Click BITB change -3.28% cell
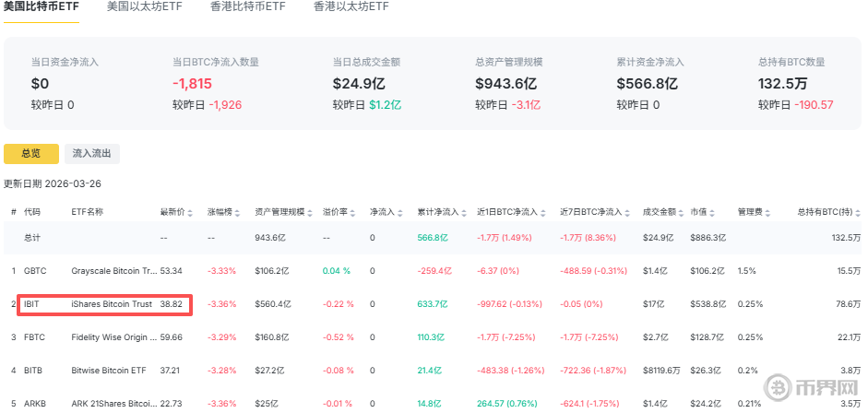This screenshot has height=413, width=868. coord(222,371)
